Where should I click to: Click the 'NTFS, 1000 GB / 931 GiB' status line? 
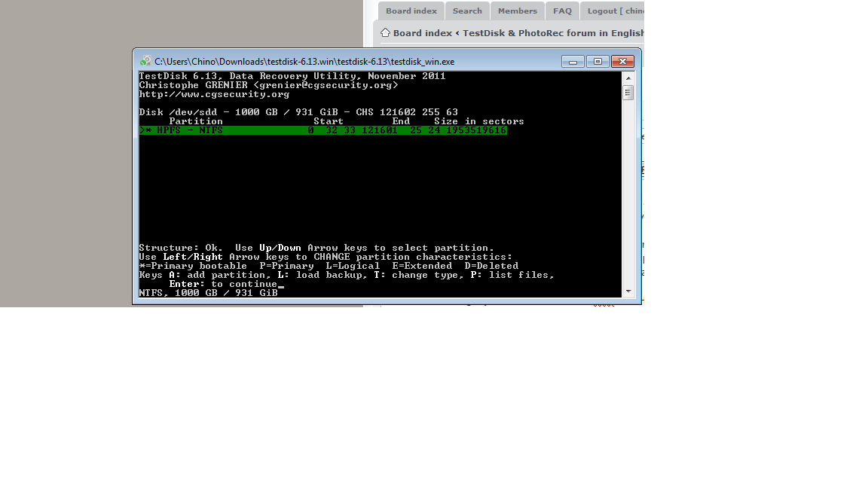[x=208, y=293]
